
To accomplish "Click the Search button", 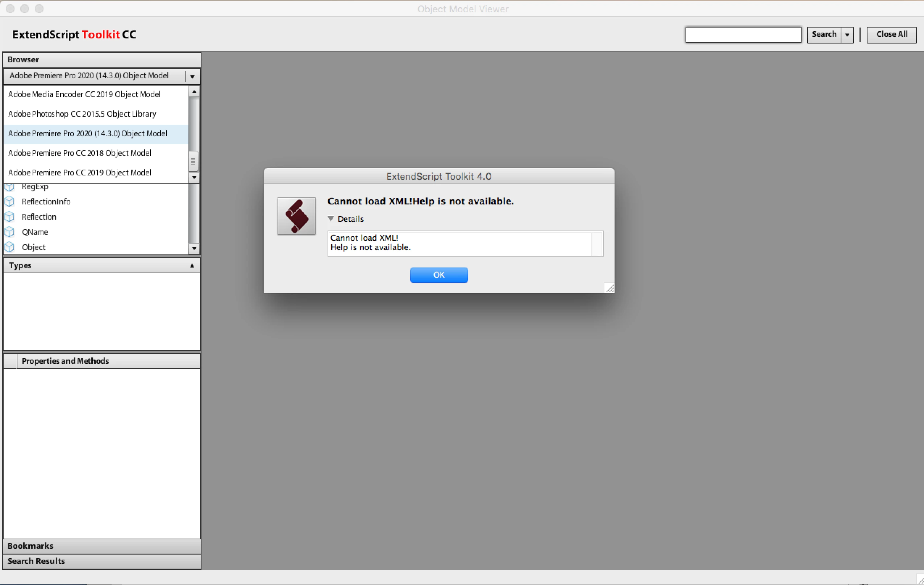I will tap(824, 35).
